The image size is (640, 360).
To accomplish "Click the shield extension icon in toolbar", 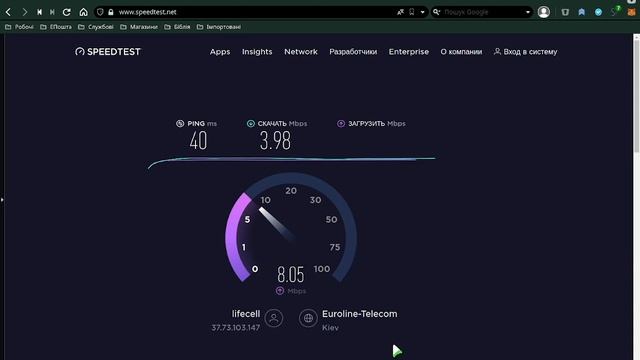I will [565, 12].
